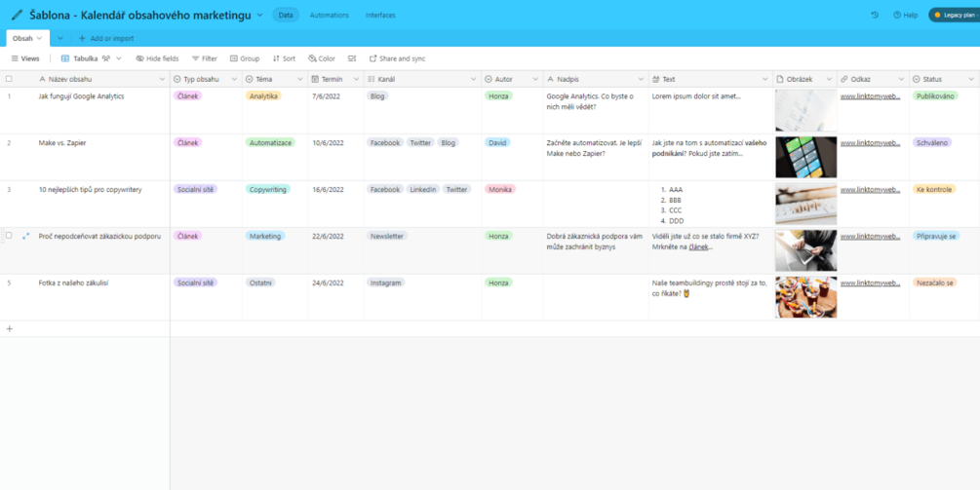Open Share and sync
Image resolution: width=980 pixels, height=490 pixels.
point(397,58)
